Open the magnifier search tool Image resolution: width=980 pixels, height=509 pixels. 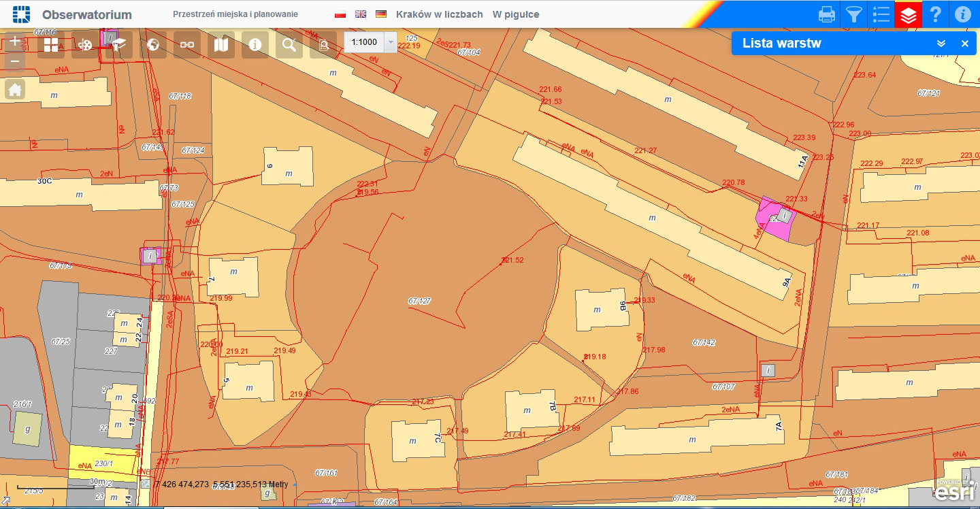[x=289, y=45]
